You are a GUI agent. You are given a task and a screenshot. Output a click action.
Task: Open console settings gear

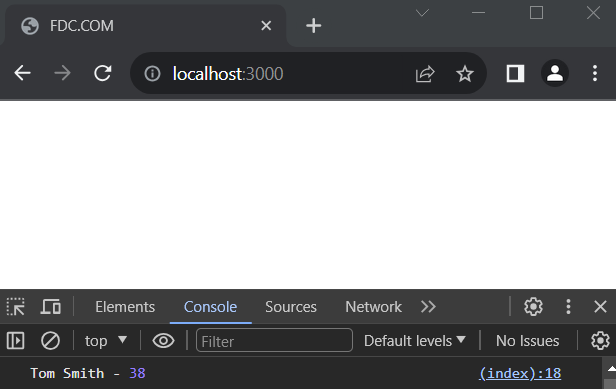(x=600, y=341)
